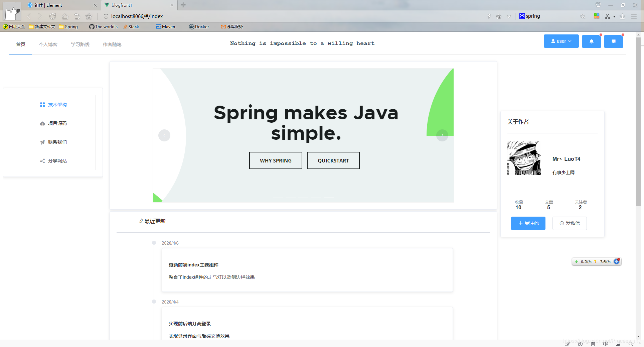This screenshot has width=644, height=347.
Task: Click the carousel previous arrow
Action: tap(164, 135)
